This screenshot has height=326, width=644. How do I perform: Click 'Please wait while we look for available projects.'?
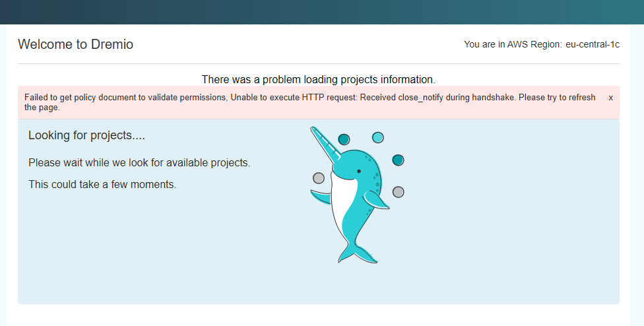point(139,162)
